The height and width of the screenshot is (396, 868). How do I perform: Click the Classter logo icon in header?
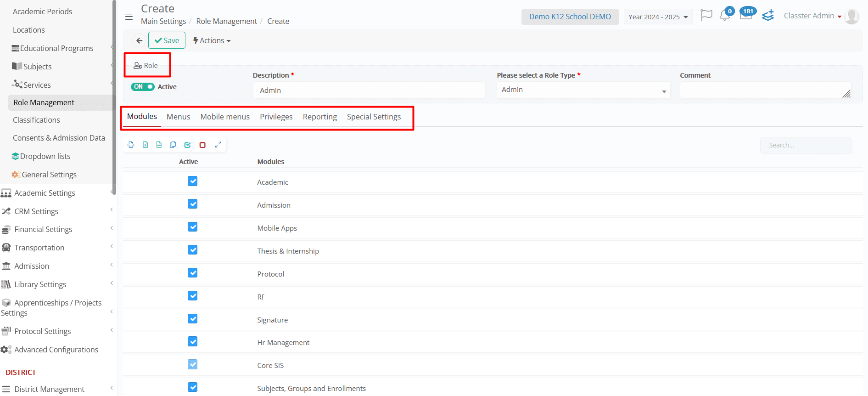(x=768, y=15)
